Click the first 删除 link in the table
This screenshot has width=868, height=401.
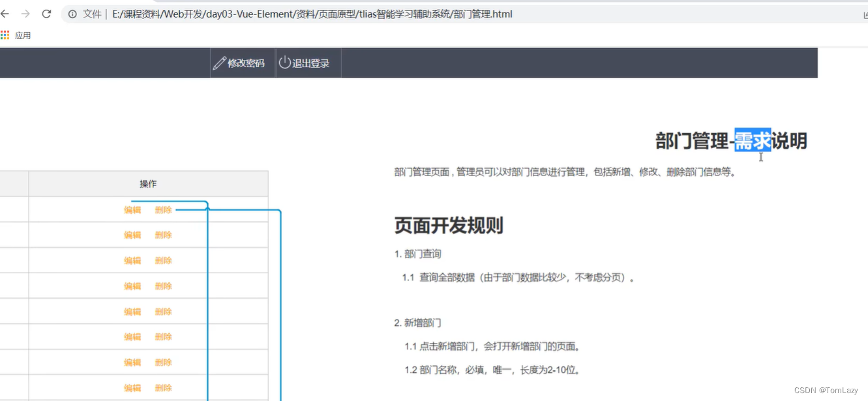[x=163, y=209]
